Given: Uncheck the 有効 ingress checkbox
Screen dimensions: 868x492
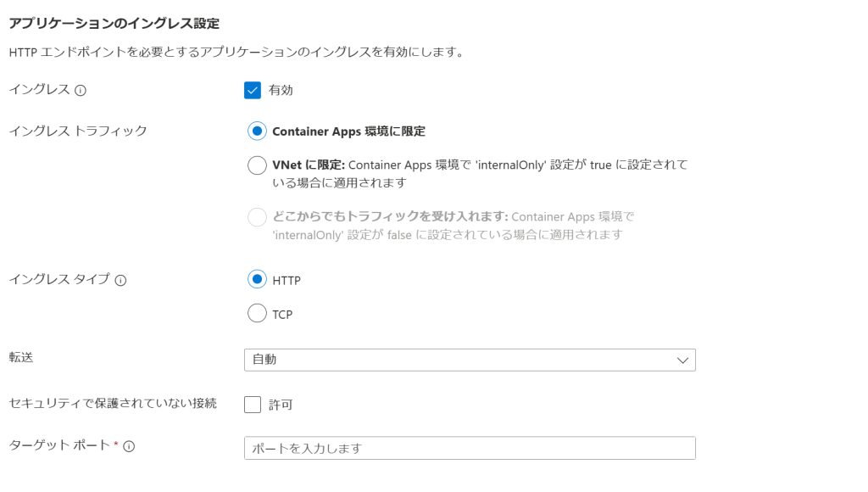Looking at the screenshot, I should point(253,90).
